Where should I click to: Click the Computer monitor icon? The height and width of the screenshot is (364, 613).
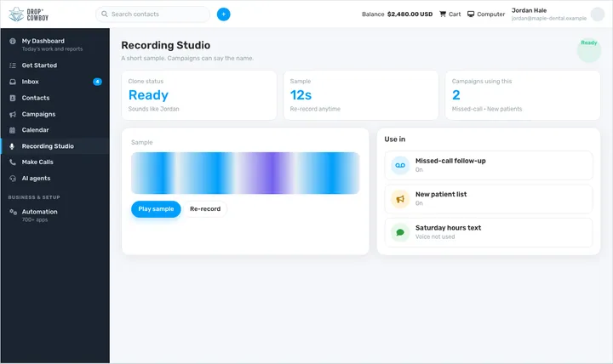(471, 14)
